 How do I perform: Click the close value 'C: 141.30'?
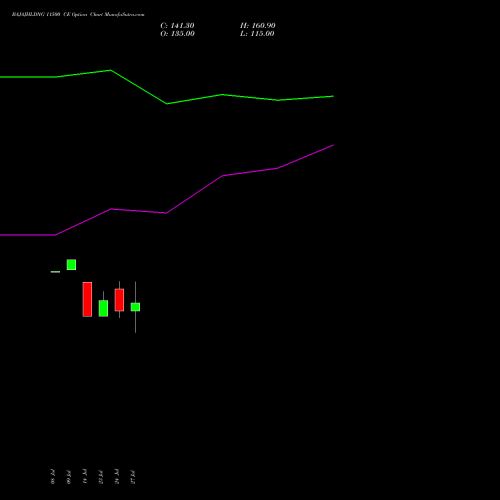coord(177,26)
